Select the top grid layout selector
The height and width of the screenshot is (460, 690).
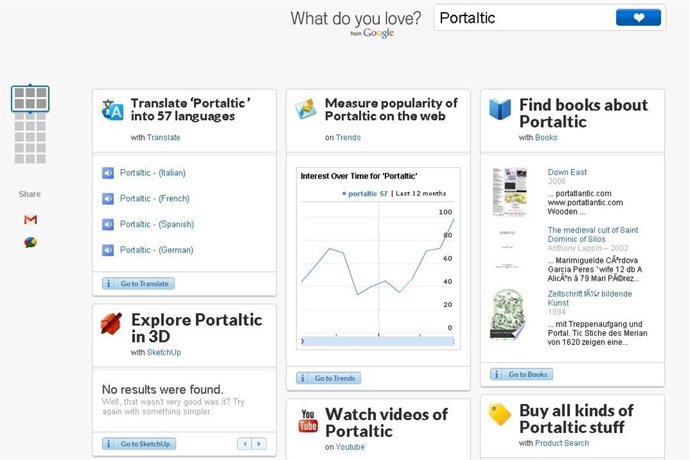[30, 98]
